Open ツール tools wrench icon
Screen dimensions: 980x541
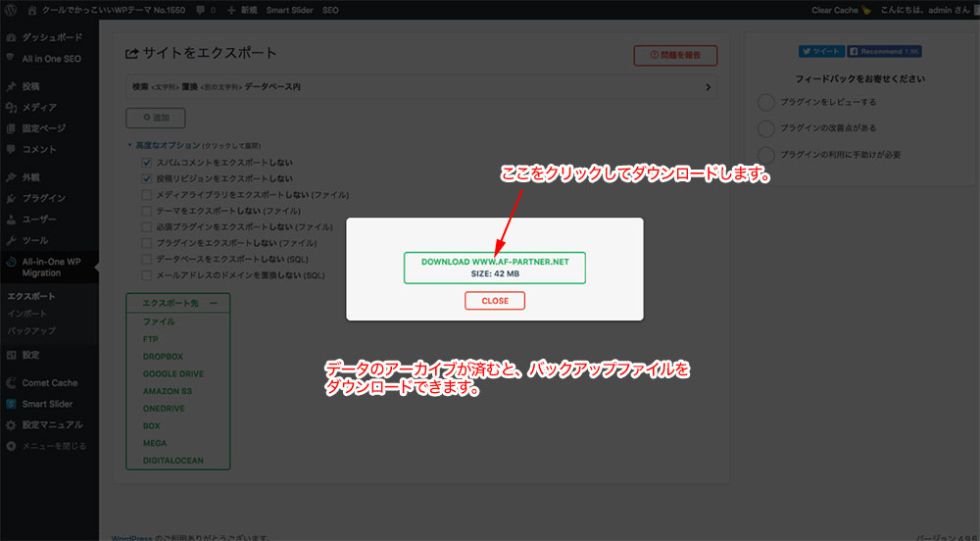(11, 240)
